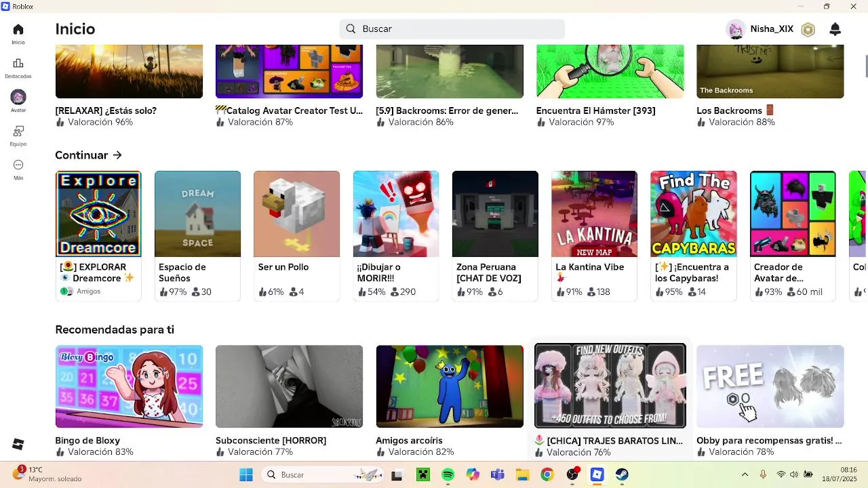The height and width of the screenshot is (488, 868).
Task: Expand the system tray hidden icons chevron
Action: [x=745, y=474]
